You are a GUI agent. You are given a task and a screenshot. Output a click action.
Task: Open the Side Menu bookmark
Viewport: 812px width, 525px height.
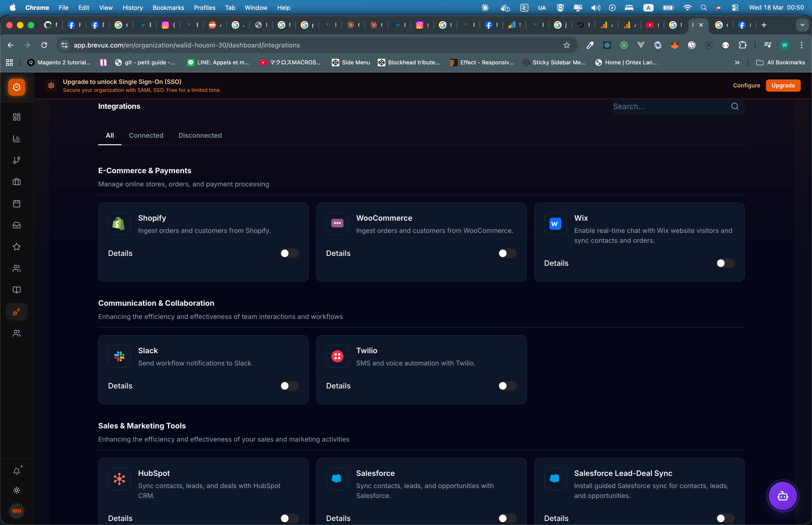[x=351, y=62]
